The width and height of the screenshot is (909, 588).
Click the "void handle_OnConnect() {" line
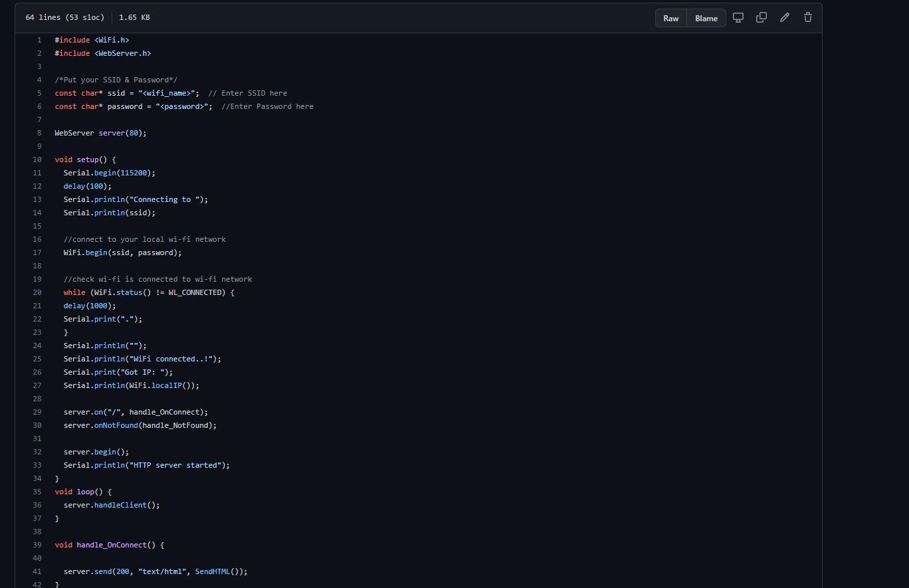pos(110,545)
